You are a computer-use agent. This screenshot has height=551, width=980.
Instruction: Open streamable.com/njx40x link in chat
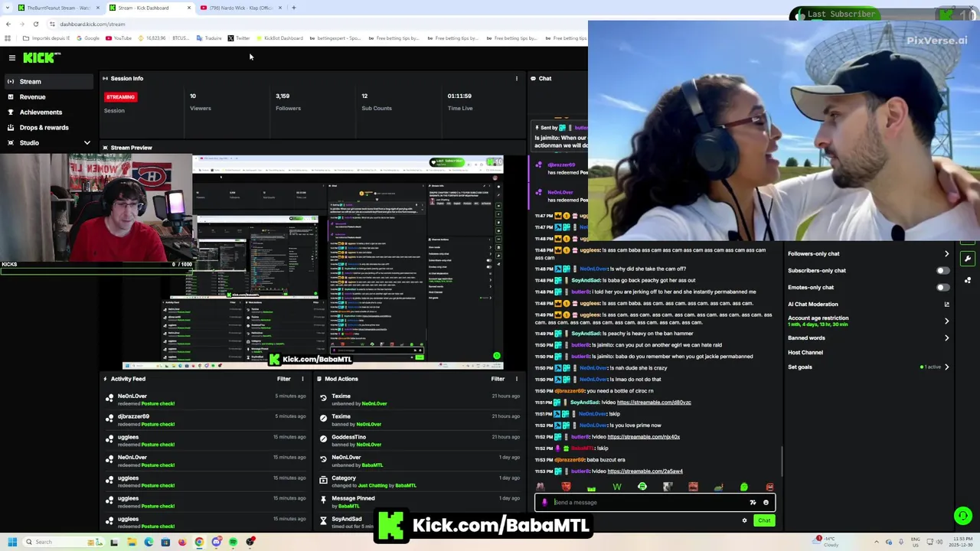(643, 437)
